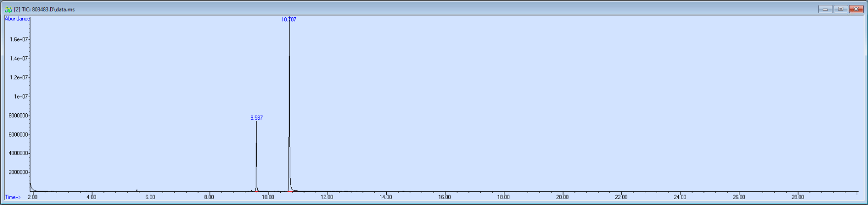Click the Time--> axis label
Viewport: 868px width, 205px height.
pos(13,197)
